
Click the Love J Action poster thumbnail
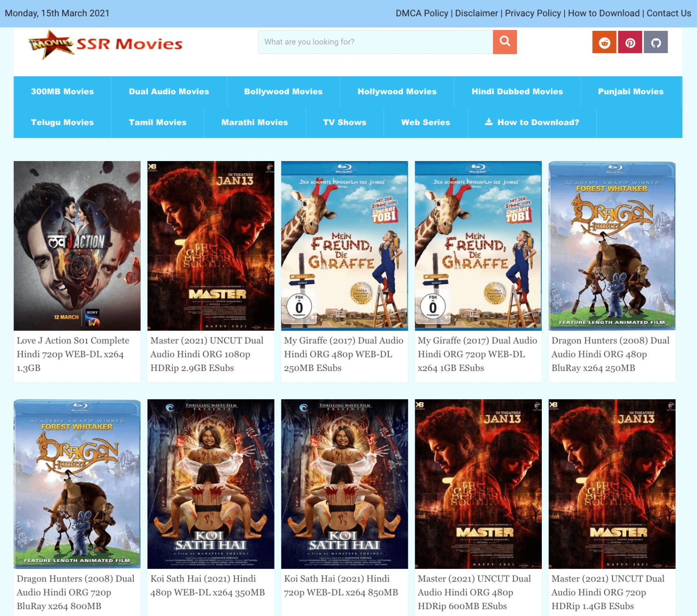click(77, 245)
